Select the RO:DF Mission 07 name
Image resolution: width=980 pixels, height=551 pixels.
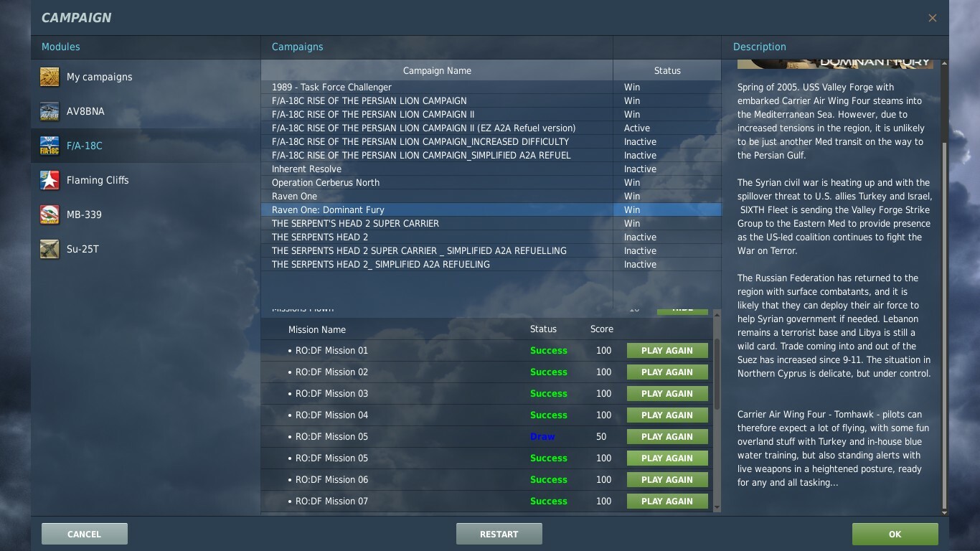(x=331, y=501)
